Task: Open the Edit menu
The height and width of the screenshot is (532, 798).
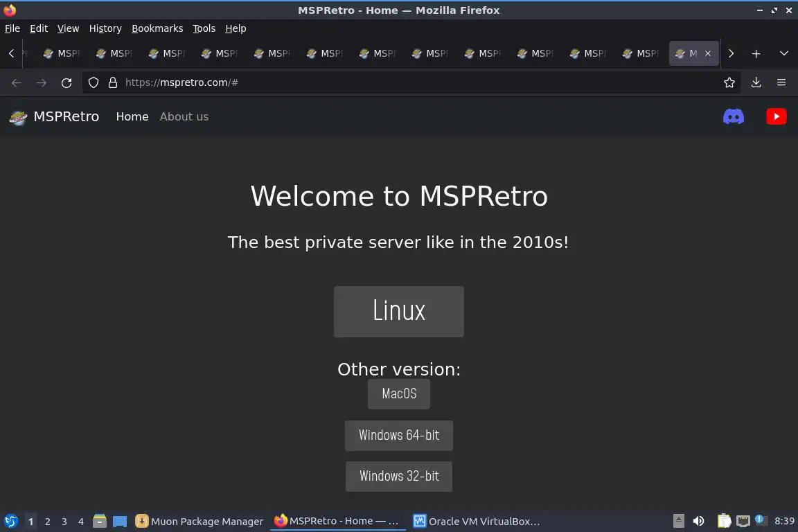Action: point(39,28)
